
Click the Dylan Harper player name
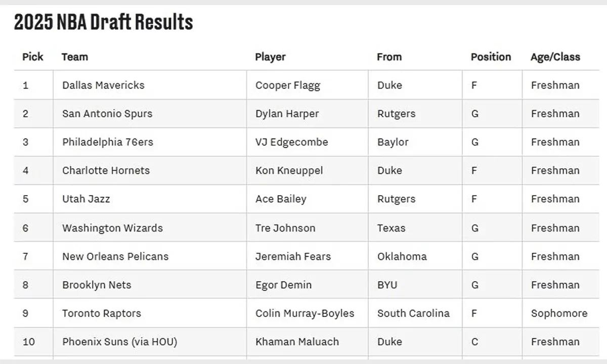click(287, 114)
